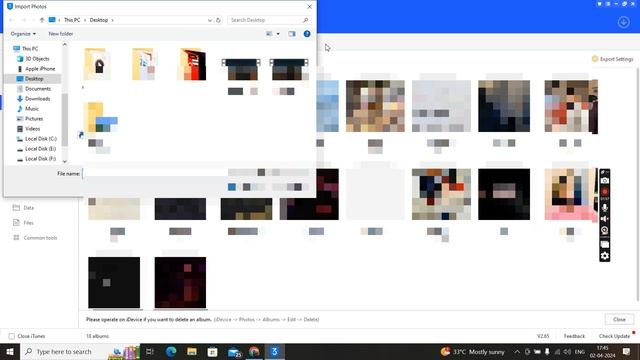Open Pictures in navigation tree
640x360 pixels.
pyautogui.click(x=34, y=119)
